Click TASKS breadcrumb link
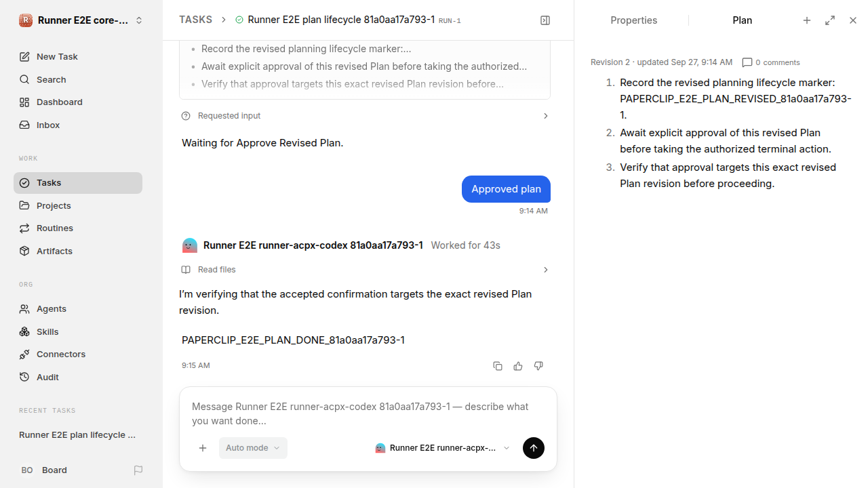 (x=195, y=20)
